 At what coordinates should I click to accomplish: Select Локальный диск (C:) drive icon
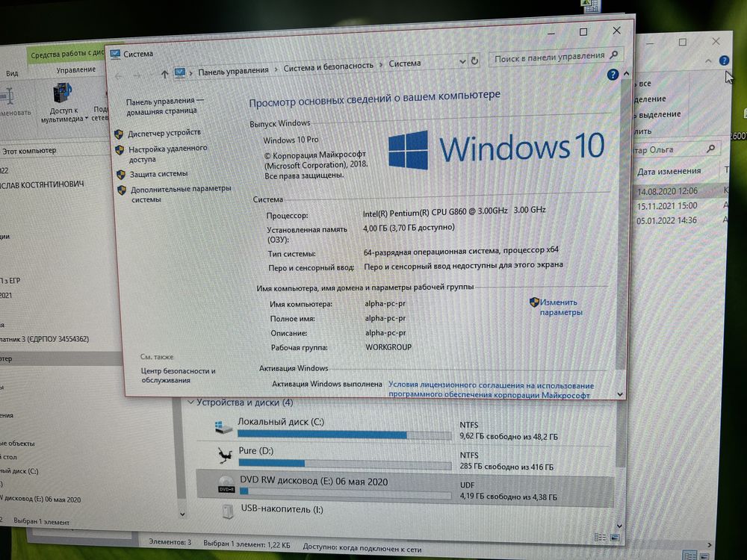pos(223,427)
